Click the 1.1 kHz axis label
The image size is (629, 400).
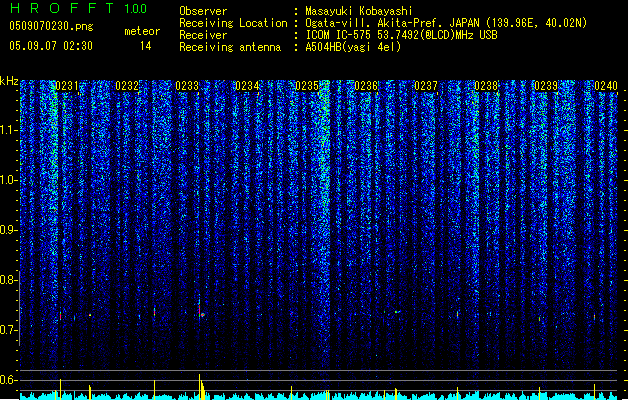click(9, 130)
